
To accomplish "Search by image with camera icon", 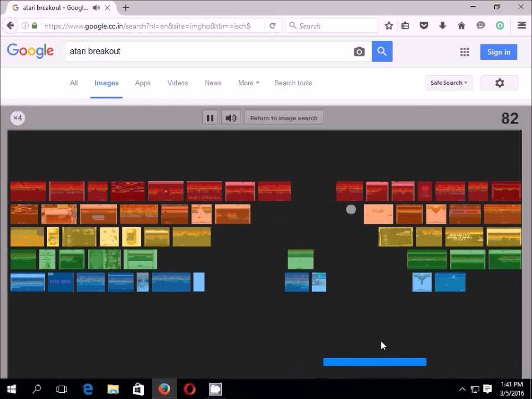I will pos(359,52).
